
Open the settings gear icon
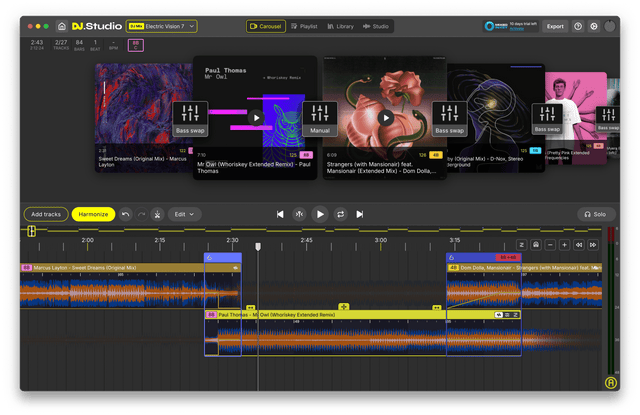pos(594,26)
